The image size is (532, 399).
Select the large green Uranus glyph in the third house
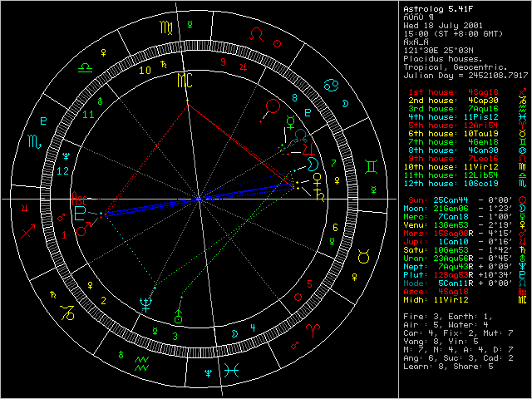pos(178,316)
